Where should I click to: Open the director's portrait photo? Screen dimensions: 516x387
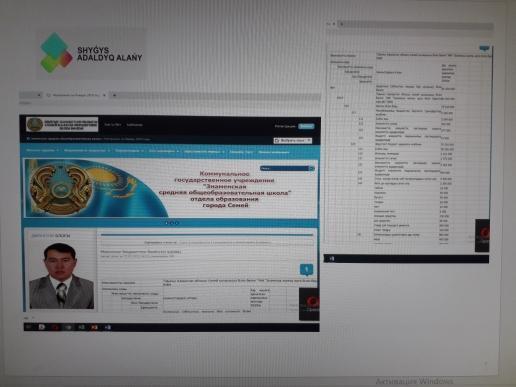[x=62, y=276]
